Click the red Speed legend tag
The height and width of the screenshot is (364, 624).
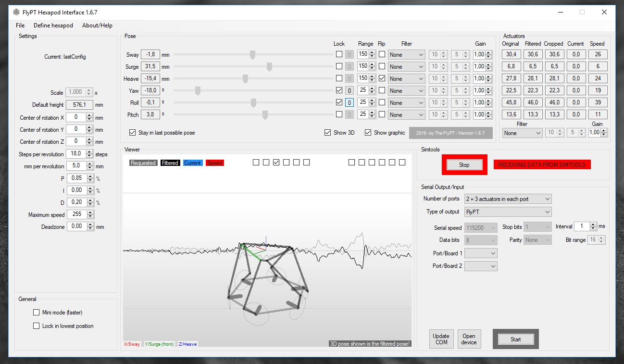pyautogui.click(x=214, y=163)
